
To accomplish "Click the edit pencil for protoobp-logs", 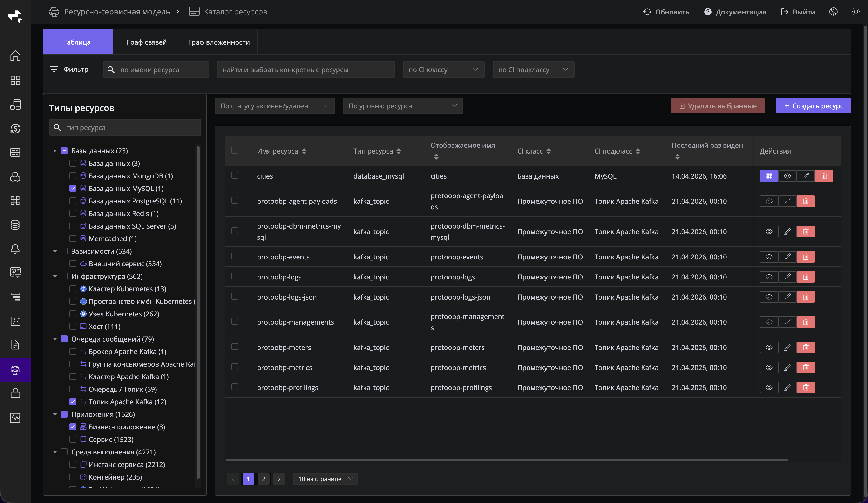I will (787, 277).
